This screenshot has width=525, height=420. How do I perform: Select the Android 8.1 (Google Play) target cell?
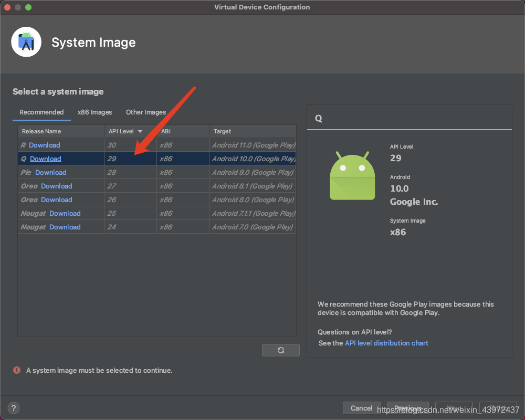(253, 186)
